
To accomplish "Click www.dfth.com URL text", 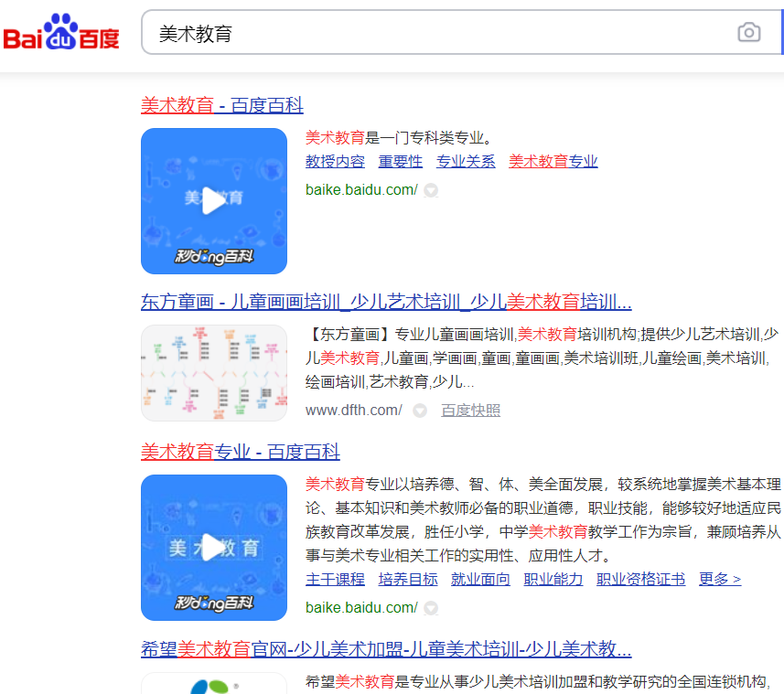I will pos(354,411).
